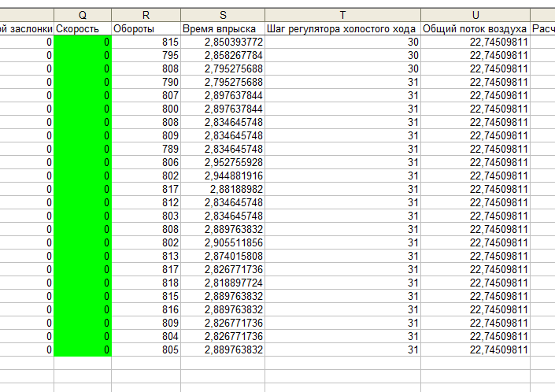Select cell with RPM value 807
Viewport: 555px width, 392px height.
[146, 95]
